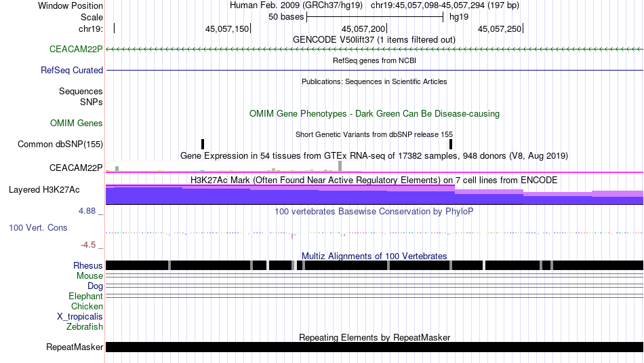The height and width of the screenshot is (363, 644).
Task: Click the 100 Vert. Cons label
Action: [38, 228]
